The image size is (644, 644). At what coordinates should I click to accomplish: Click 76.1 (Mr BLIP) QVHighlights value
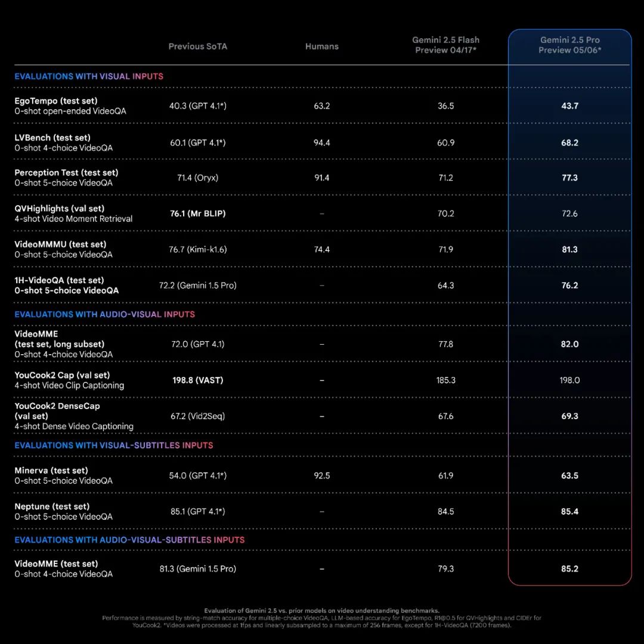click(x=197, y=213)
